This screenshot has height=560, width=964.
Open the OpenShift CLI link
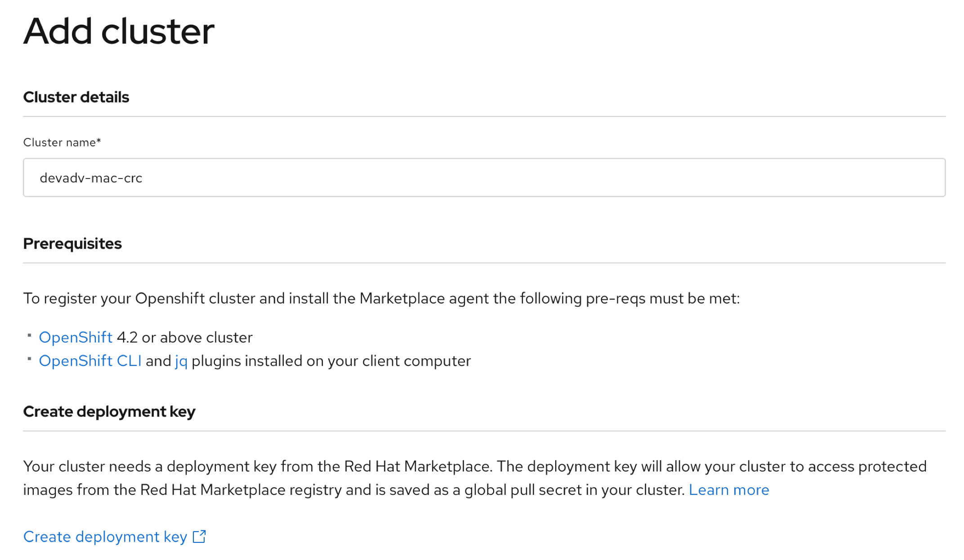(x=90, y=360)
